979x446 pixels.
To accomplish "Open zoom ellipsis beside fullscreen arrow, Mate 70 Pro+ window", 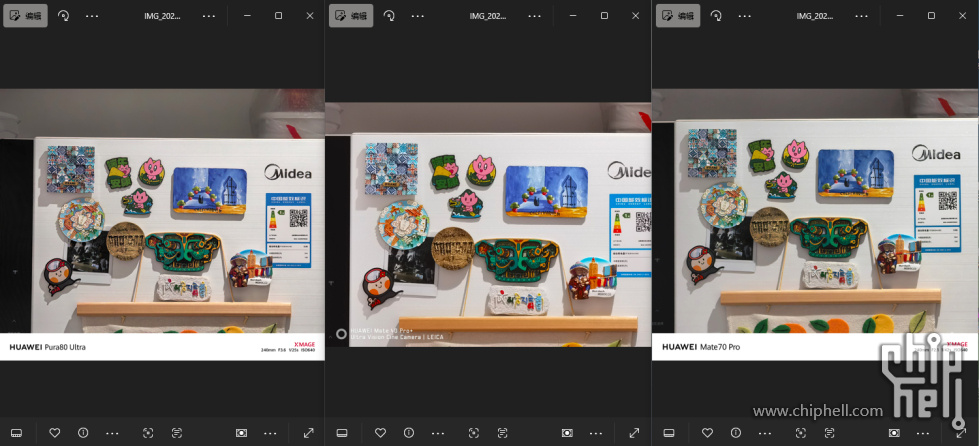I will coord(596,433).
